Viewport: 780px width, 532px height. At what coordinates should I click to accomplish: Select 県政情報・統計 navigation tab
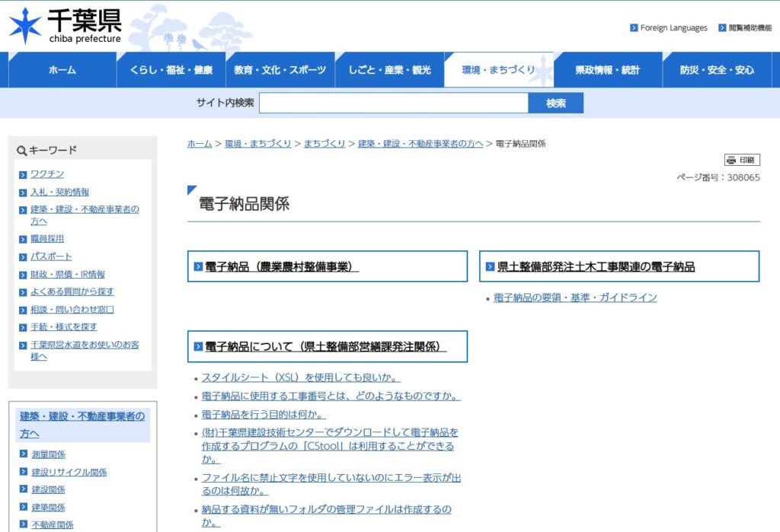coord(607,70)
